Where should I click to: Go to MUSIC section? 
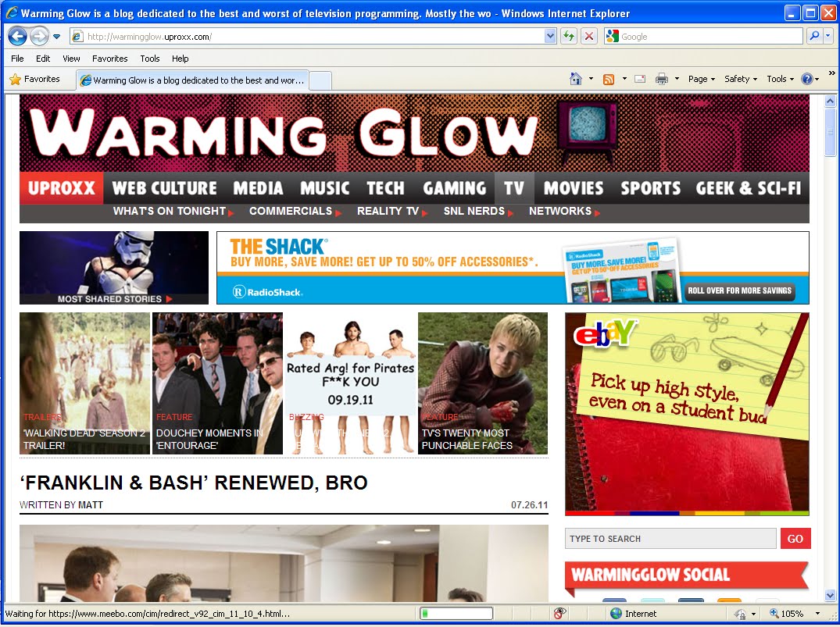[x=324, y=188]
